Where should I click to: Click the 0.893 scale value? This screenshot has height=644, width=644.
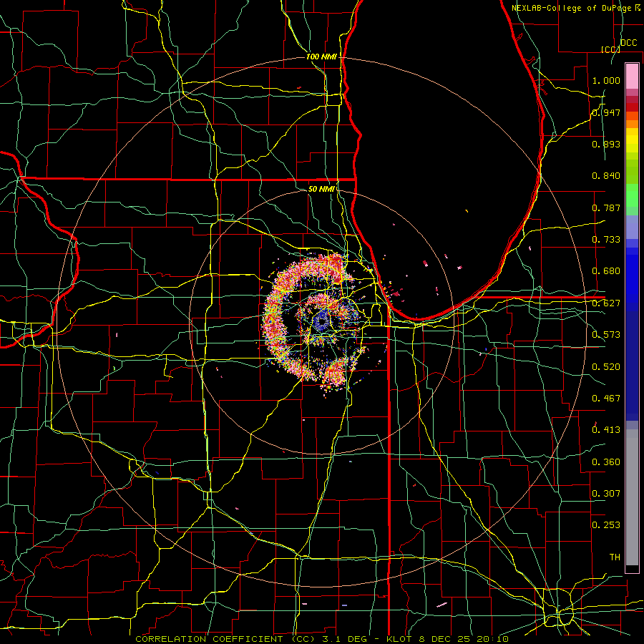(x=606, y=144)
